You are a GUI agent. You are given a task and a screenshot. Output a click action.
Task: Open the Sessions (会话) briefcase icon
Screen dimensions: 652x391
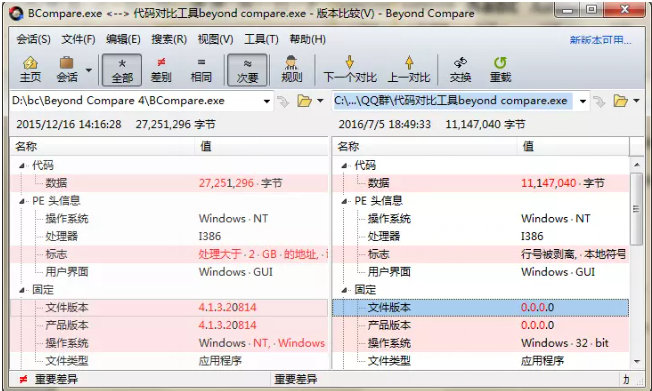(x=67, y=69)
